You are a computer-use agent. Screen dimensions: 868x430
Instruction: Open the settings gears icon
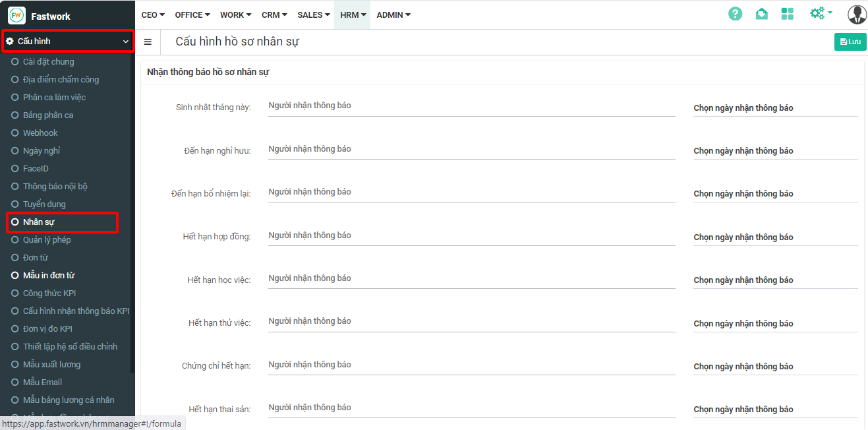pos(820,14)
